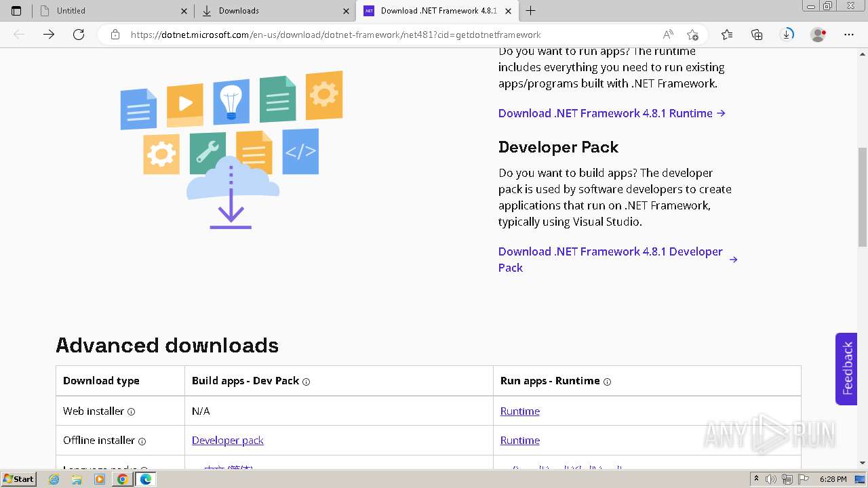Start Read aloud from address bar
The width and height of the screenshot is (868, 488).
point(668,35)
